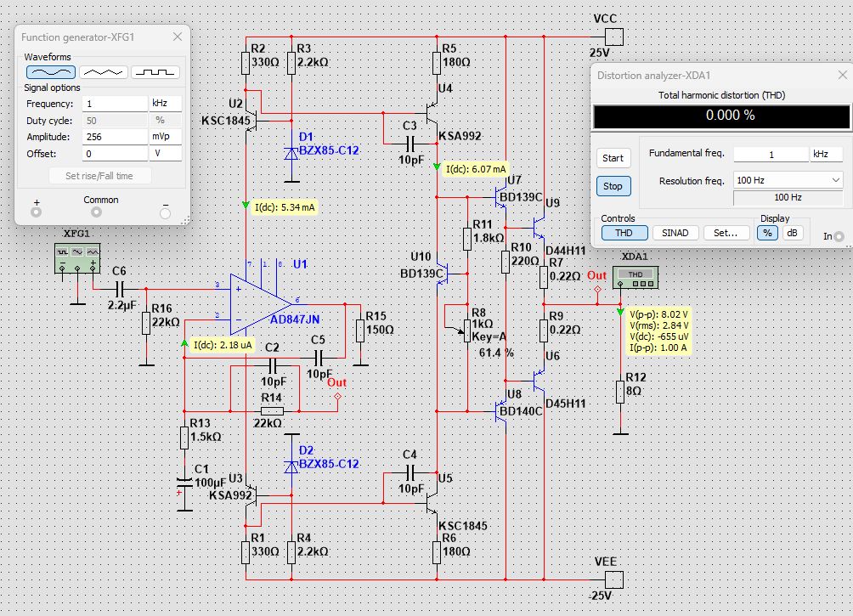Open the Resolution freq. dropdown
This screenshot has height=616, width=853.
(x=788, y=180)
